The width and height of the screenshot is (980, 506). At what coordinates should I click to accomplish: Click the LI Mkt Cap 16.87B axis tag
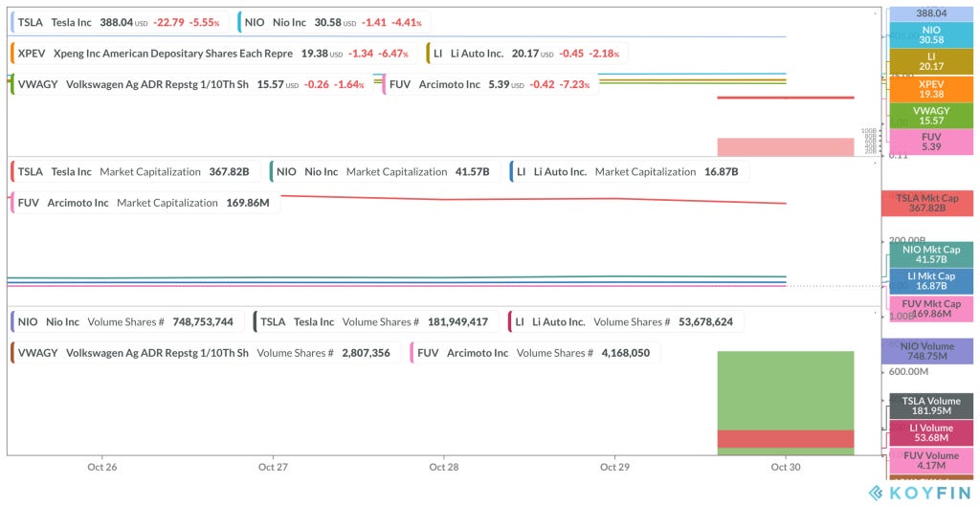(x=931, y=281)
